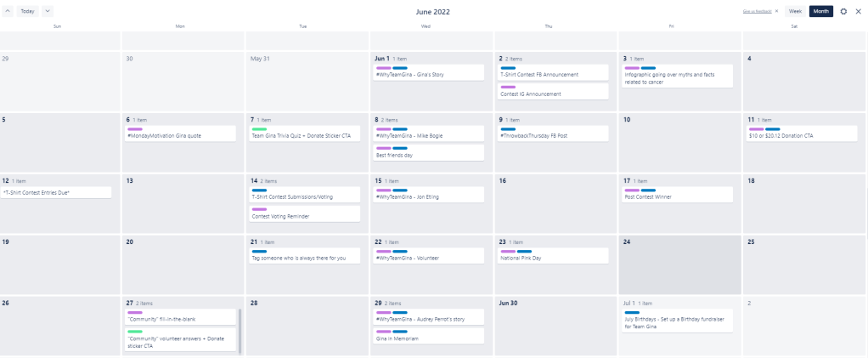Go to the previous month with up chevron
868x358 pixels.
[x=8, y=11]
